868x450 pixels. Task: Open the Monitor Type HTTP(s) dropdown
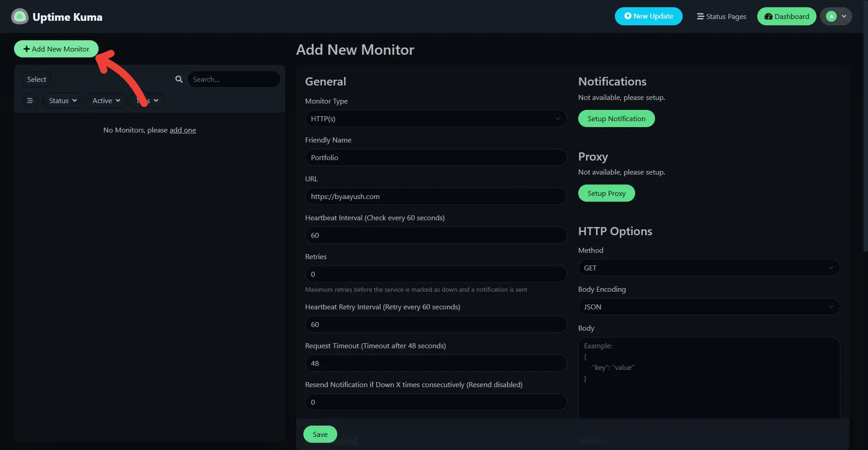click(435, 118)
